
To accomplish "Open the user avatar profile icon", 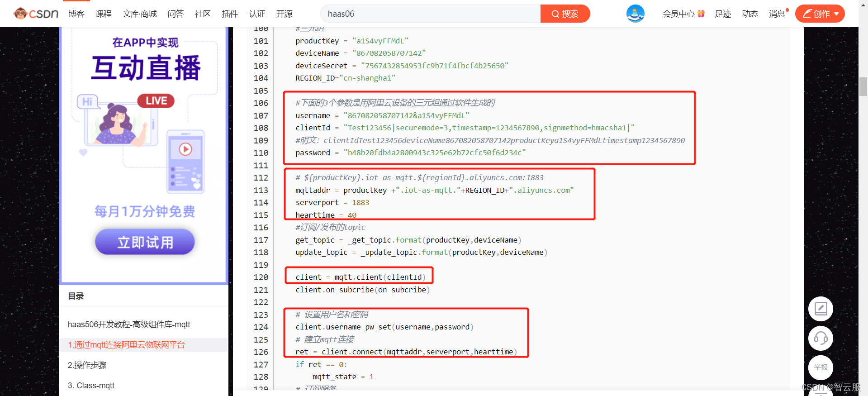I will 635,14.
